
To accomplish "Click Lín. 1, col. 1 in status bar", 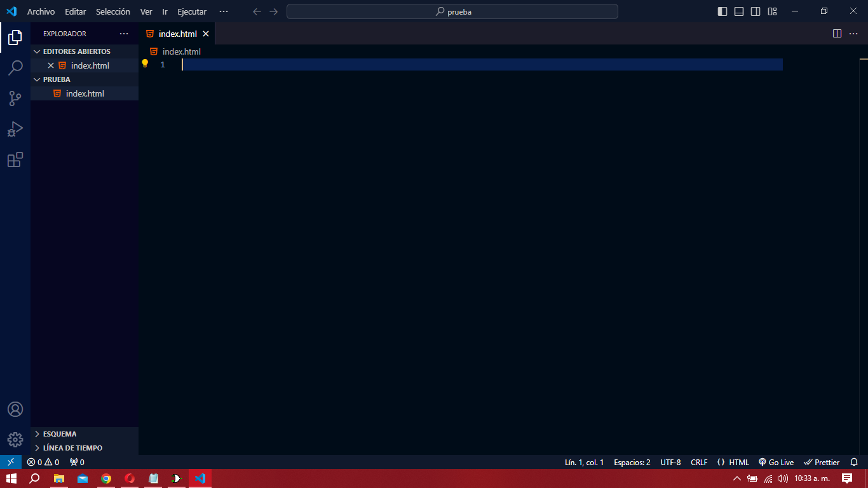I will point(584,462).
